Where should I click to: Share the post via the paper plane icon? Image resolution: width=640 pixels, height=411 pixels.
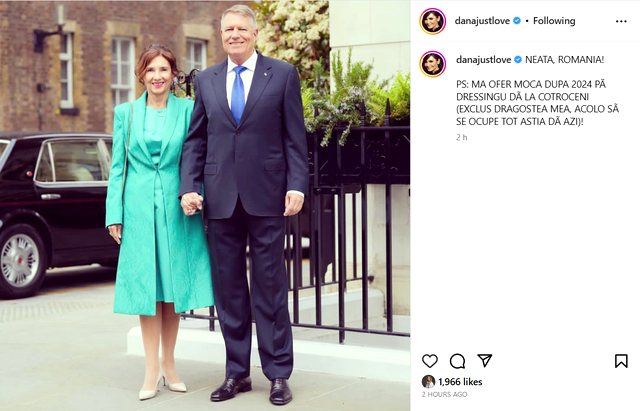(x=484, y=361)
